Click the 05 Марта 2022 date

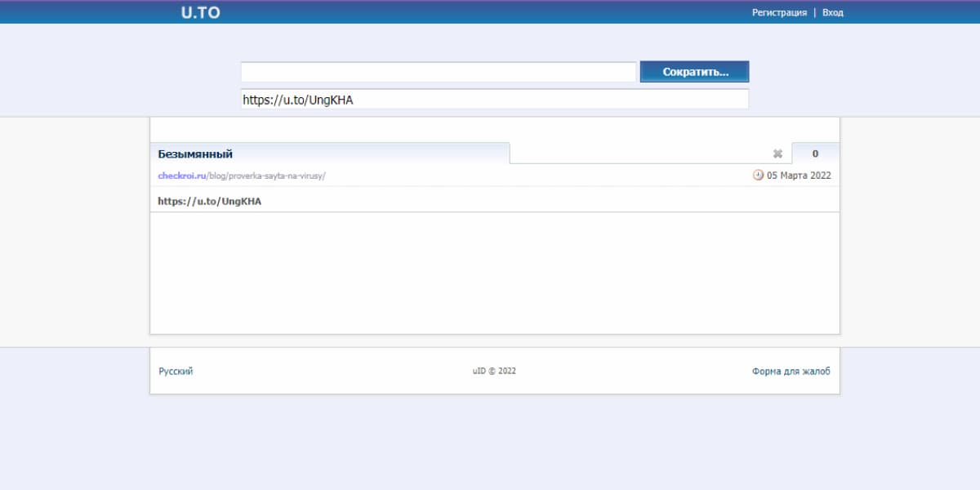pyautogui.click(x=799, y=176)
